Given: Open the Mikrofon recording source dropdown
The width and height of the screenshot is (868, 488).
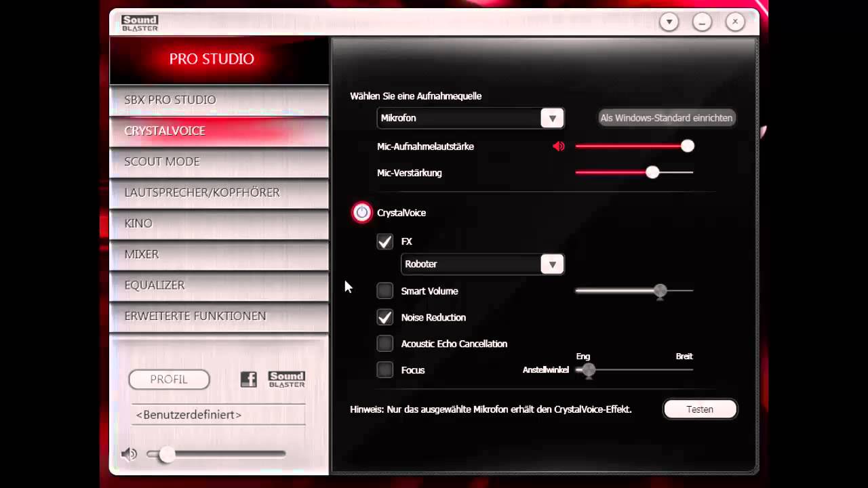Looking at the screenshot, I should coord(471,118).
